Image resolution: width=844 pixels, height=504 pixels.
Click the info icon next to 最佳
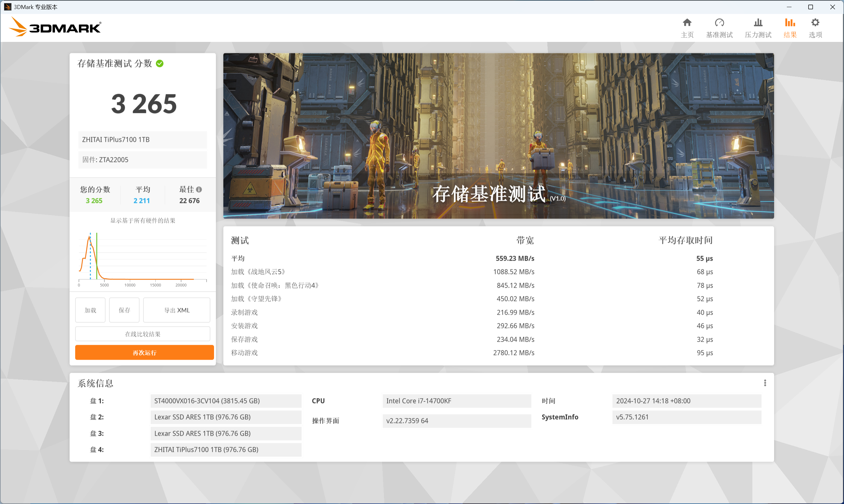199,190
